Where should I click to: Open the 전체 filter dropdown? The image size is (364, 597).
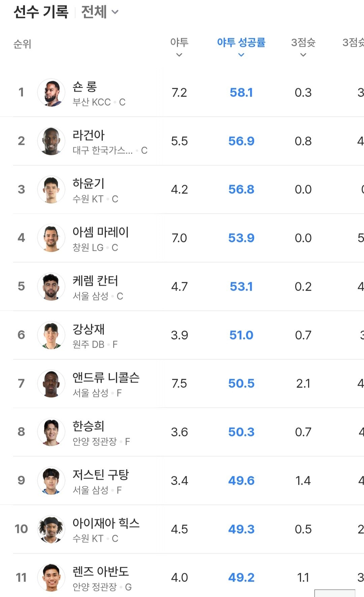point(100,12)
